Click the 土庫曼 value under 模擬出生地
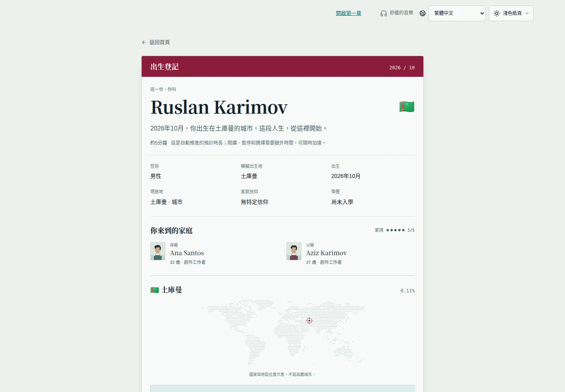 249,176
